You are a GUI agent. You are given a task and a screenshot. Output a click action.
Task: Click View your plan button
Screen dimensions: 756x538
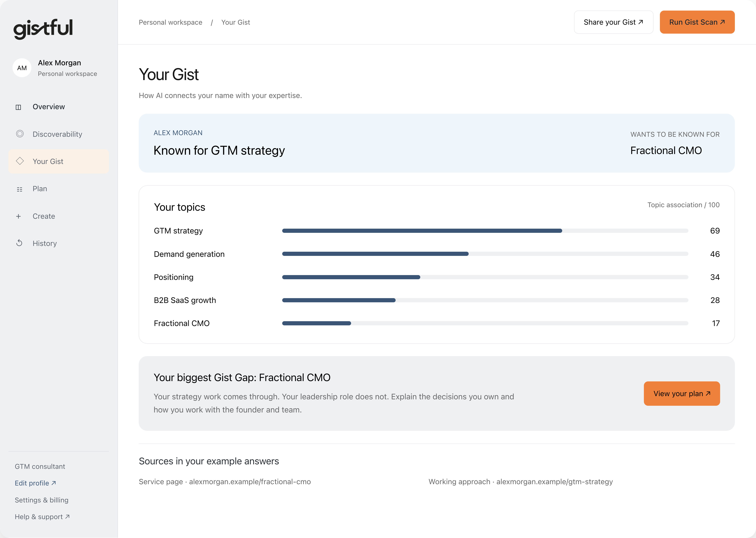click(x=682, y=394)
